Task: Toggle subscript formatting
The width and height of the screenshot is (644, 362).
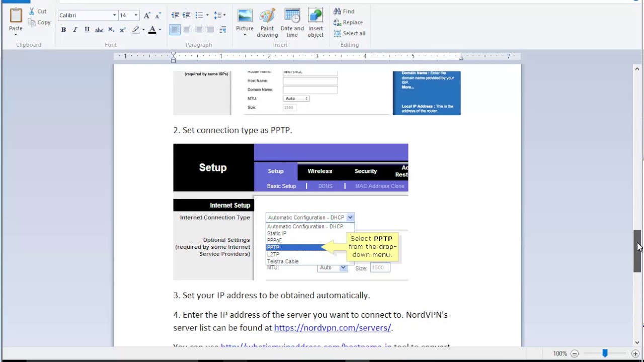Action: coord(111,30)
